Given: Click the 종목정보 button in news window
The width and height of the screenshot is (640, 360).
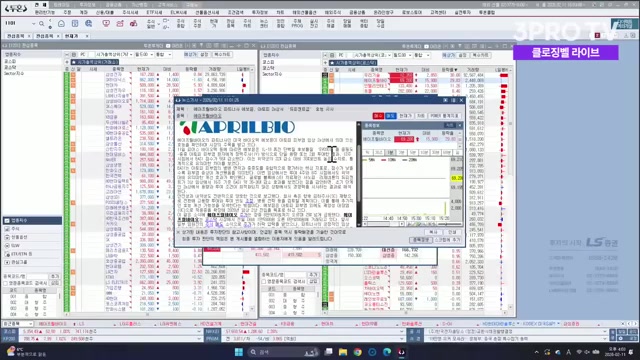Looking at the screenshot, I should pyautogui.click(x=420, y=240).
